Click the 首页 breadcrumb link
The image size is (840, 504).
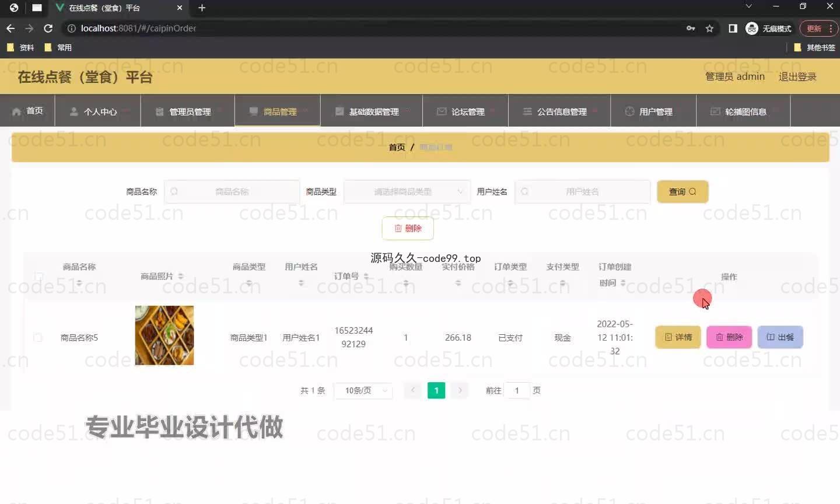[397, 147]
